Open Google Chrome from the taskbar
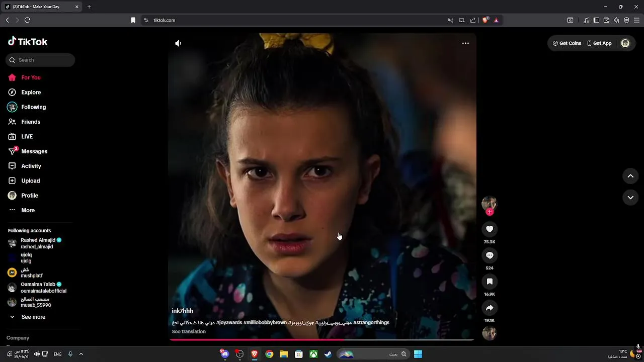 point(269,354)
